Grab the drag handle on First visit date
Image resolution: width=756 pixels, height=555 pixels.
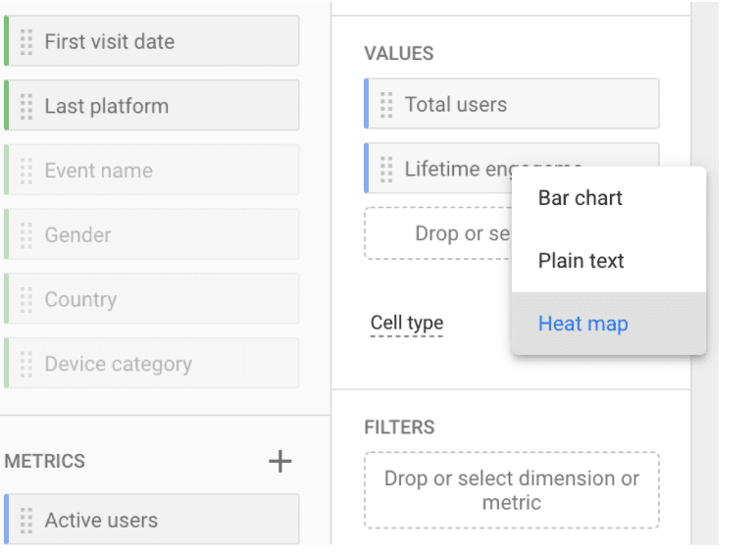[26, 42]
